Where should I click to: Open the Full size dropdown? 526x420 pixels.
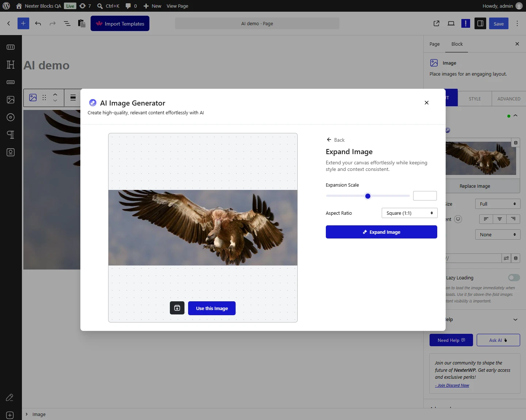[498, 204]
